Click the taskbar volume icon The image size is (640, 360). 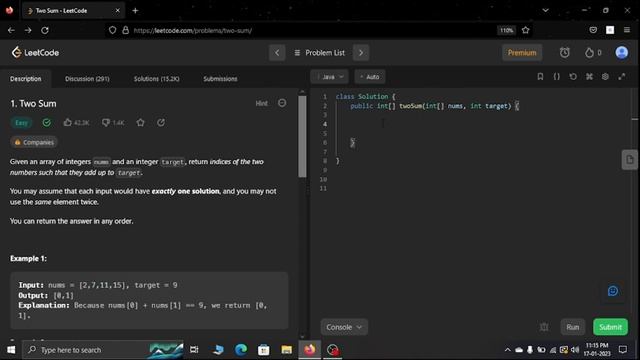click(x=575, y=350)
